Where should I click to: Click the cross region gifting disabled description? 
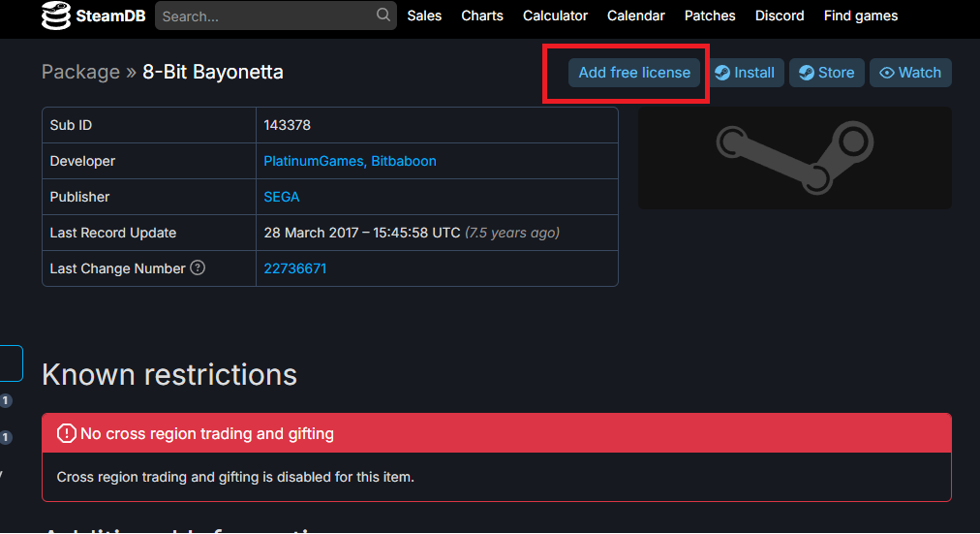[235, 477]
